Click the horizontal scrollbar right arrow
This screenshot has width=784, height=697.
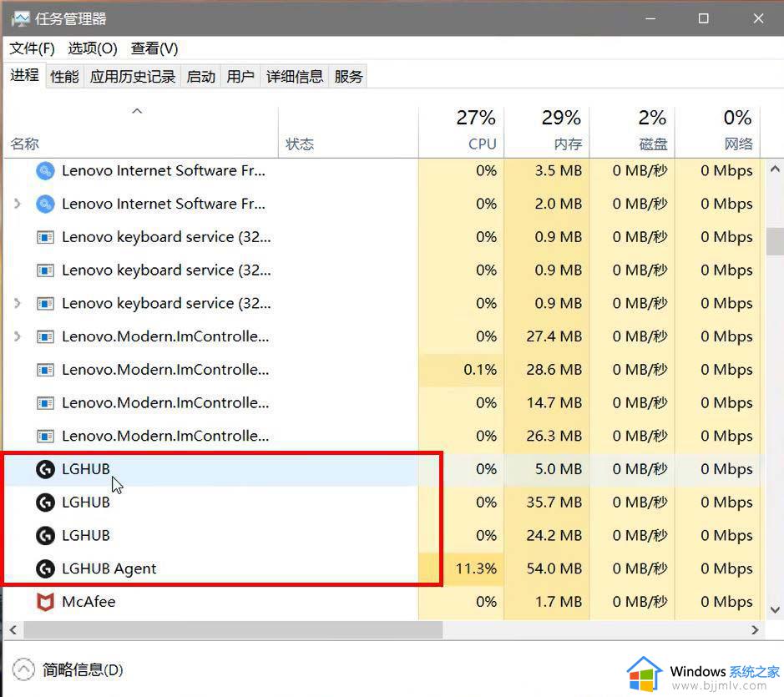coord(755,630)
